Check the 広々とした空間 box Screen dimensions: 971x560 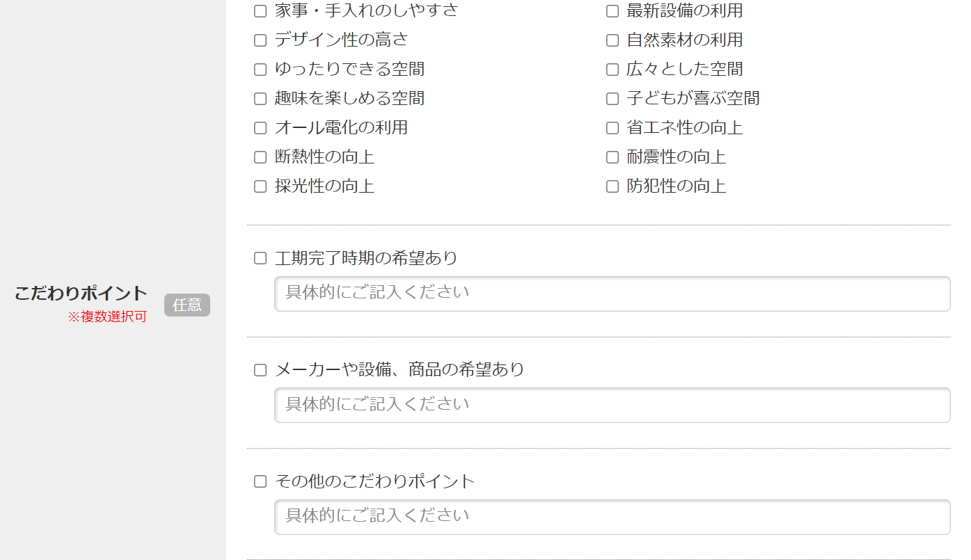coord(613,70)
